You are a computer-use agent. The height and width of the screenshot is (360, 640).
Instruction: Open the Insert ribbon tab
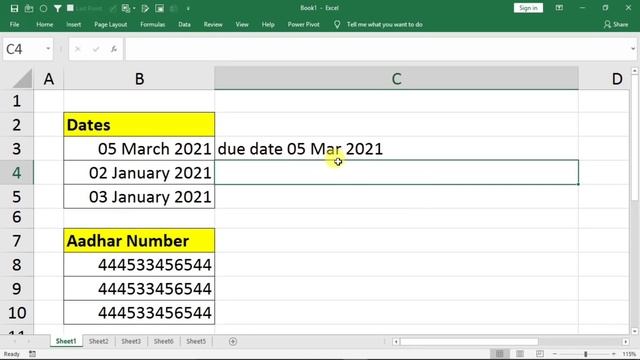[73, 24]
